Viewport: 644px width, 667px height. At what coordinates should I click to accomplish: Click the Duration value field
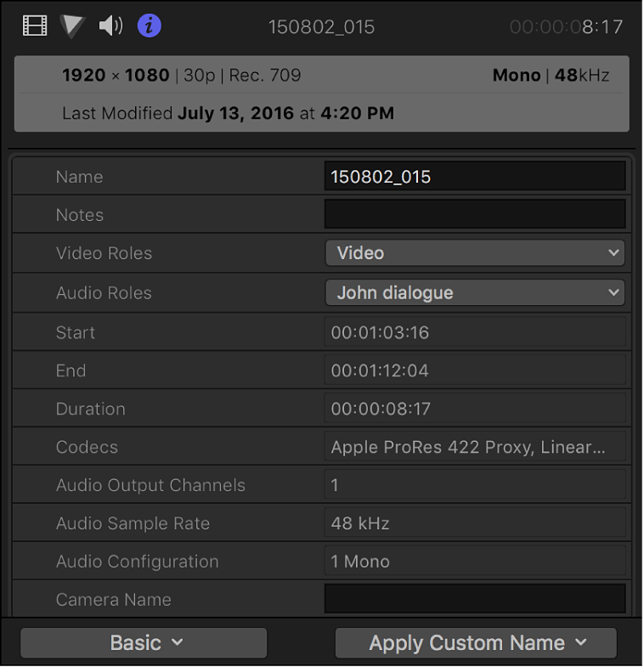pos(475,409)
